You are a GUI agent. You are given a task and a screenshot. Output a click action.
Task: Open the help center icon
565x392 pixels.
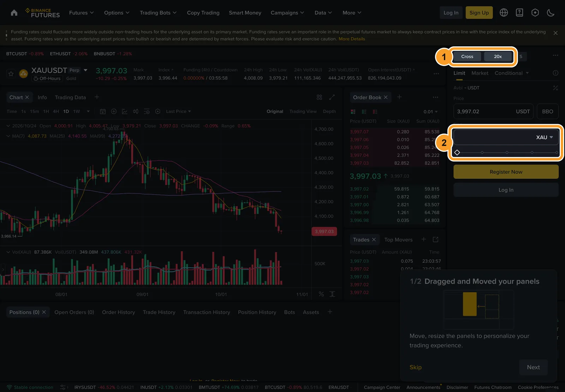(519, 13)
